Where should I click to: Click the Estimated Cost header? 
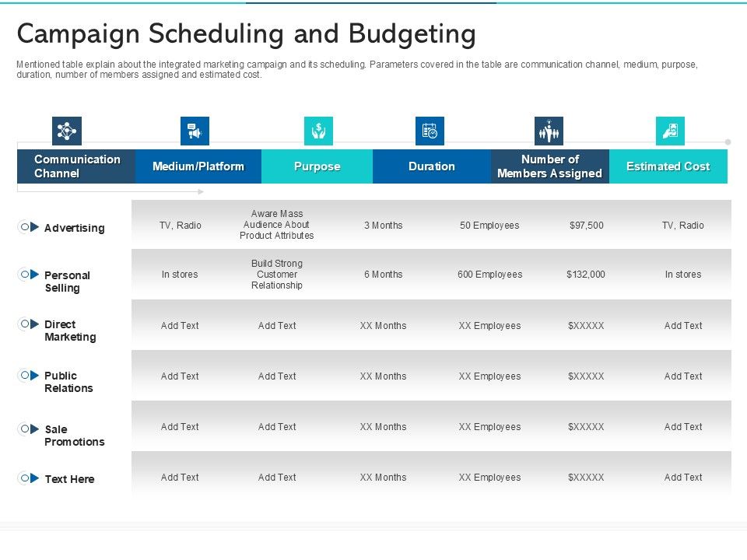coord(668,166)
